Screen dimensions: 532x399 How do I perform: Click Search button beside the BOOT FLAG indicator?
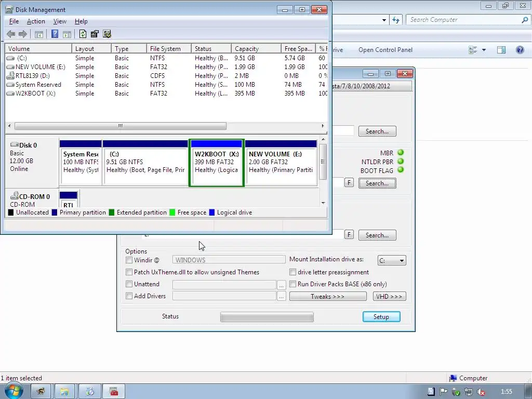(x=377, y=183)
